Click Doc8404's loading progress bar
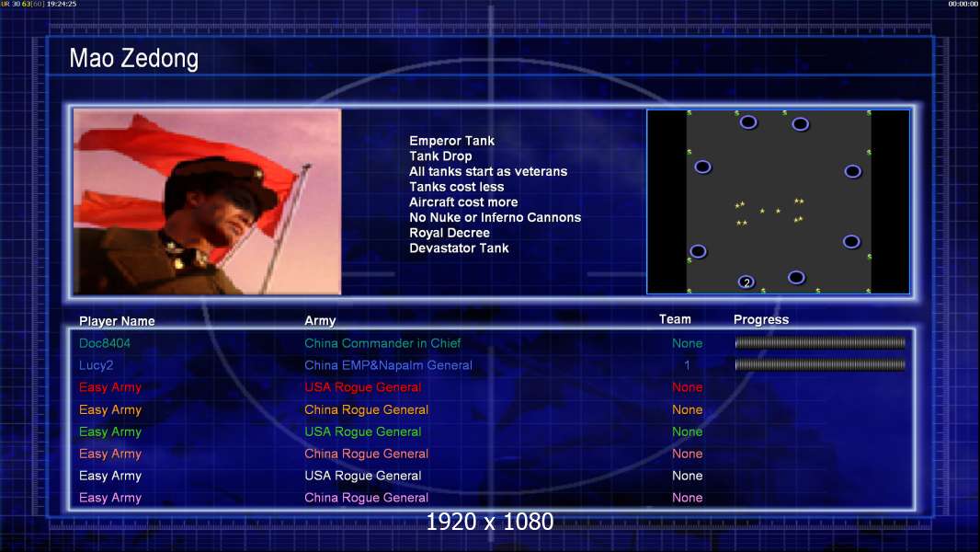 pos(820,342)
